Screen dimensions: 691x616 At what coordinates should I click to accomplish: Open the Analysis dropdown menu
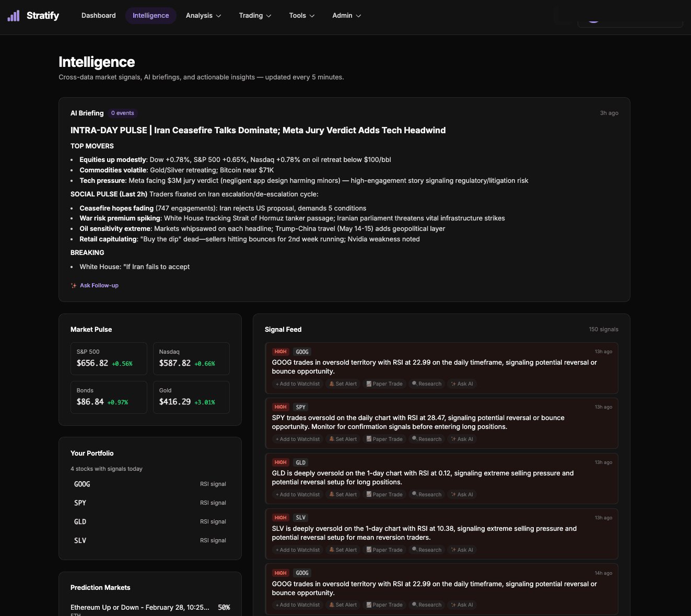[x=203, y=16]
